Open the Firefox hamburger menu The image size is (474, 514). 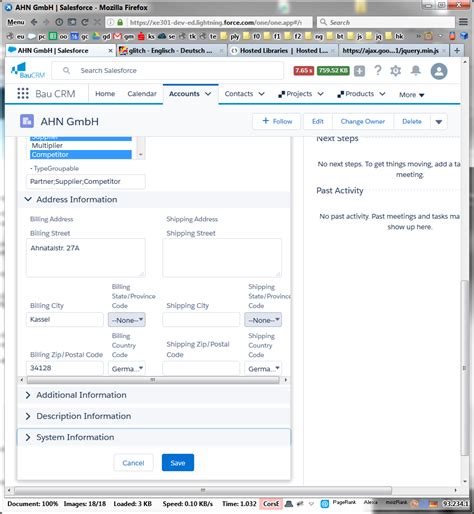(463, 22)
